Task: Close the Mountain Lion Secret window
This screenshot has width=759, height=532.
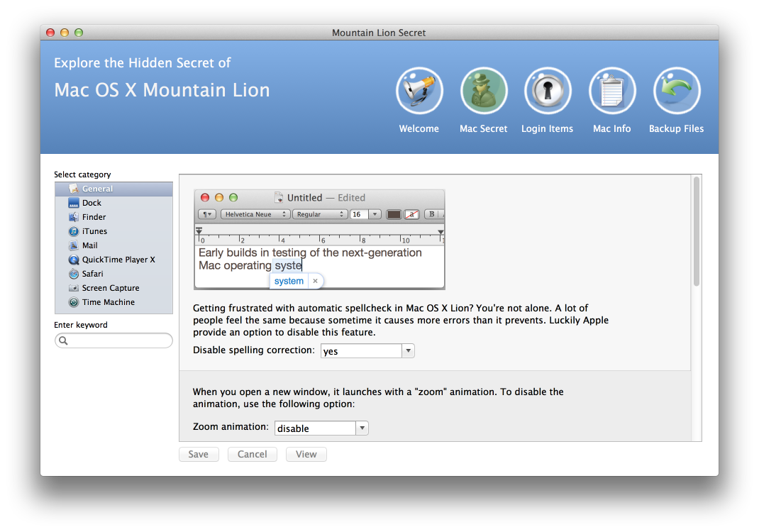Action: coord(50,33)
